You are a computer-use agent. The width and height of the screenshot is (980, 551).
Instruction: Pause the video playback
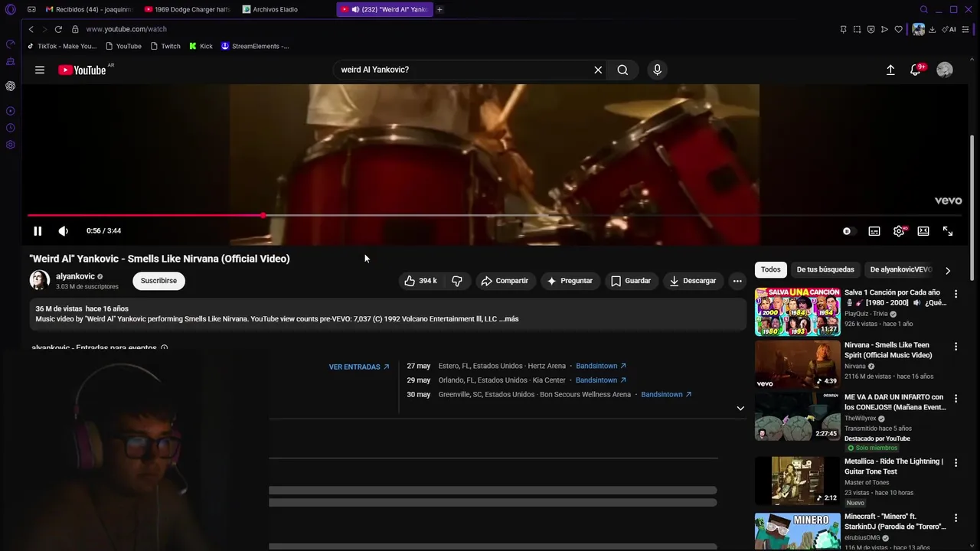(38, 231)
